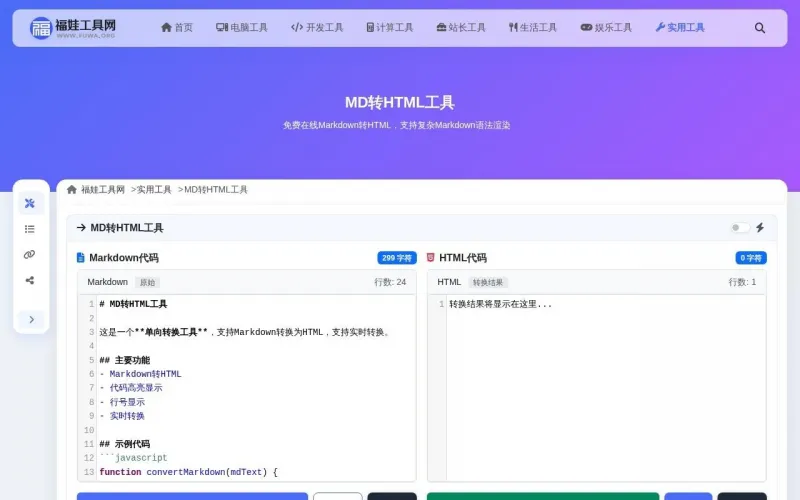800x500 pixels.
Task: Click the Markdown转HTML list line
Action: point(140,374)
